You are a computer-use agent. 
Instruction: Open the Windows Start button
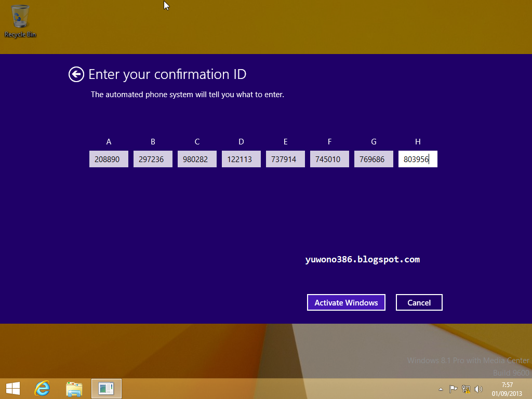pyautogui.click(x=13, y=389)
